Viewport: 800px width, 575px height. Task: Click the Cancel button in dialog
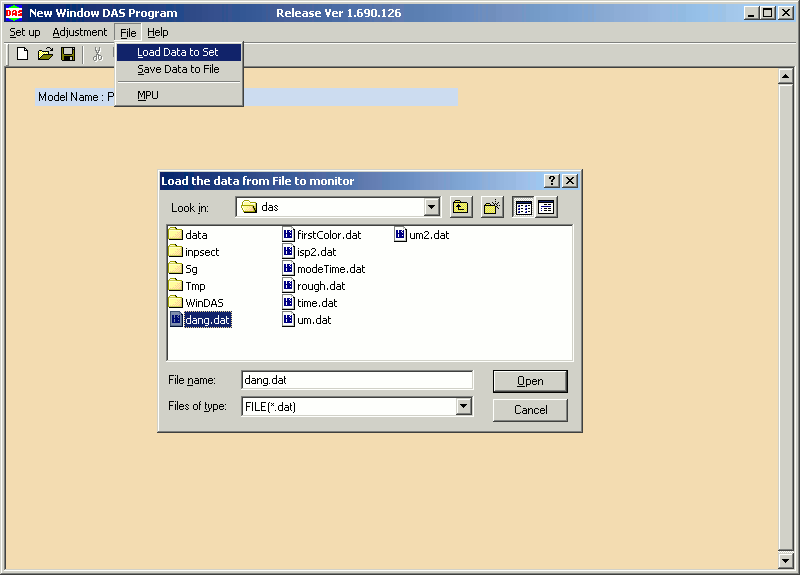(x=530, y=410)
